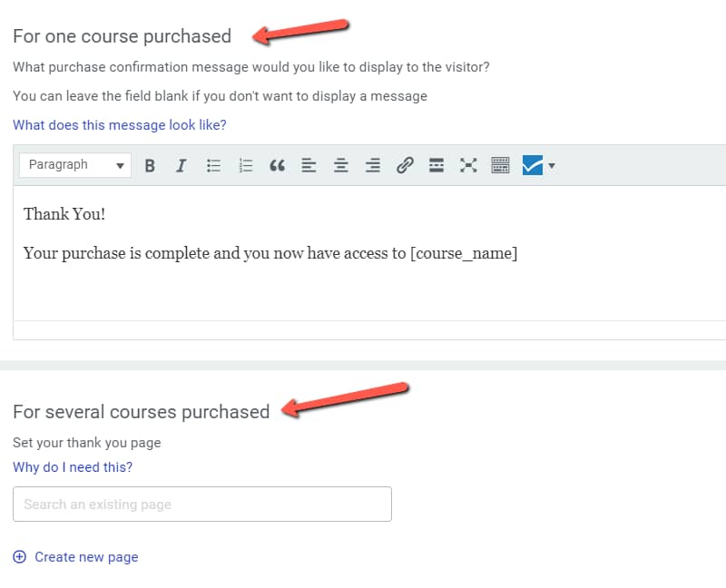Insert Read More tag
The width and height of the screenshot is (726, 588).
(x=437, y=165)
